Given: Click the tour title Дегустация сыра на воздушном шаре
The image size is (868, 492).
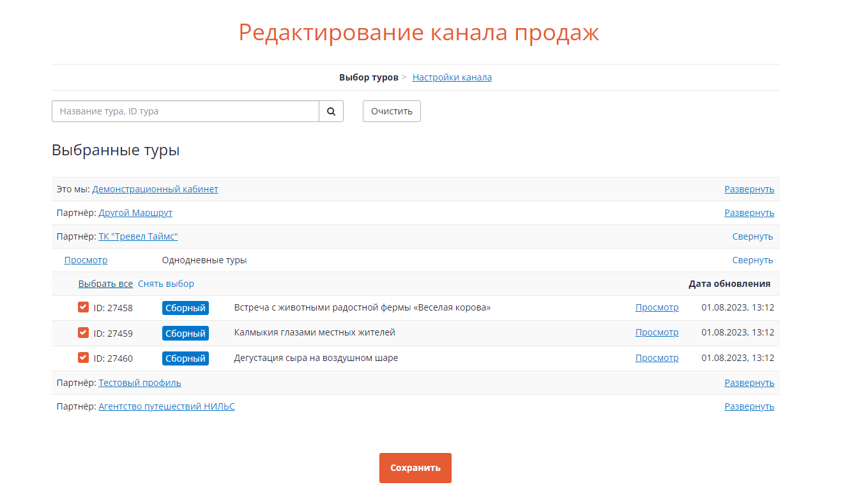Looking at the screenshot, I should coord(316,358).
